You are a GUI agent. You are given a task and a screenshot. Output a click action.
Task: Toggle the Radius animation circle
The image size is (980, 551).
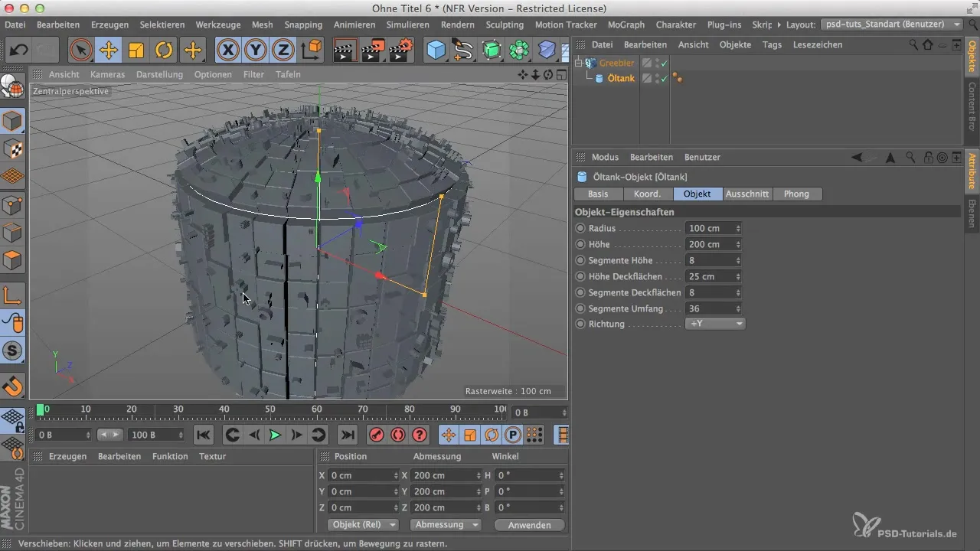tap(580, 228)
